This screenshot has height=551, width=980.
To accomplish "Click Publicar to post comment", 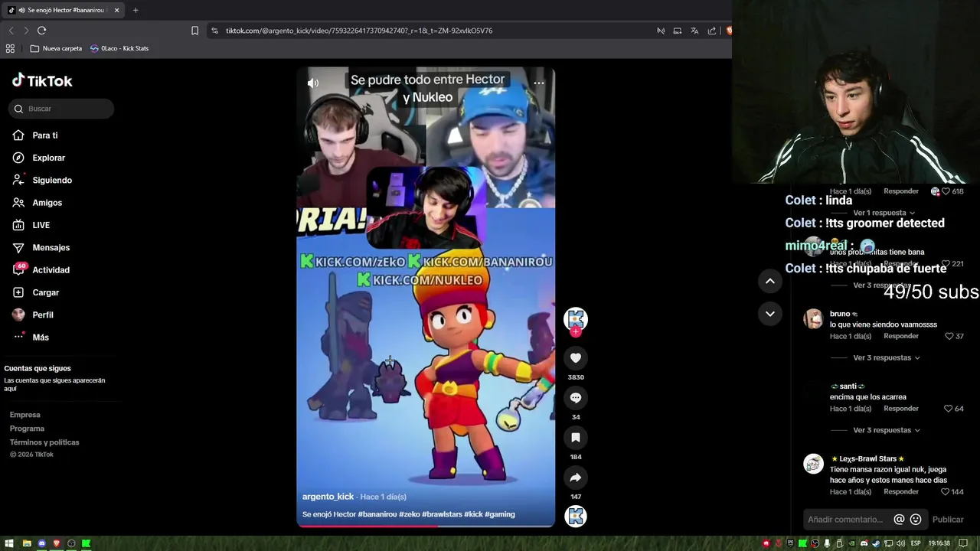I will click(948, 520).
